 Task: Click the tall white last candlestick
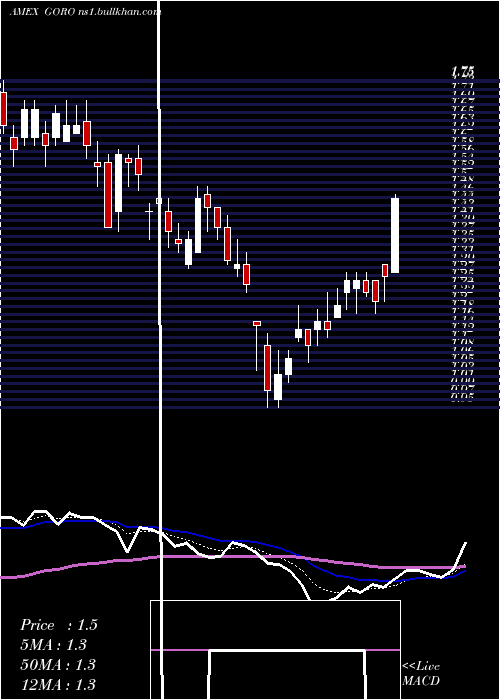point(395,235)
